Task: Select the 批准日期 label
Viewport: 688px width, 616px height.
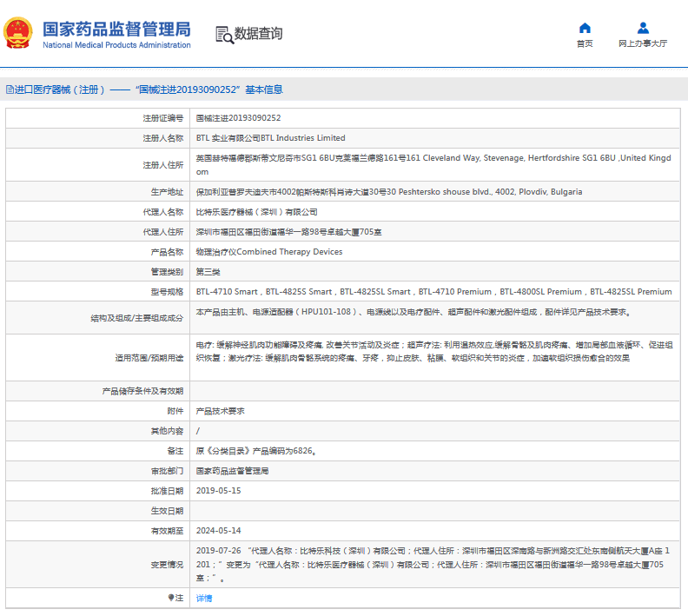Action: tap(167, 491)
